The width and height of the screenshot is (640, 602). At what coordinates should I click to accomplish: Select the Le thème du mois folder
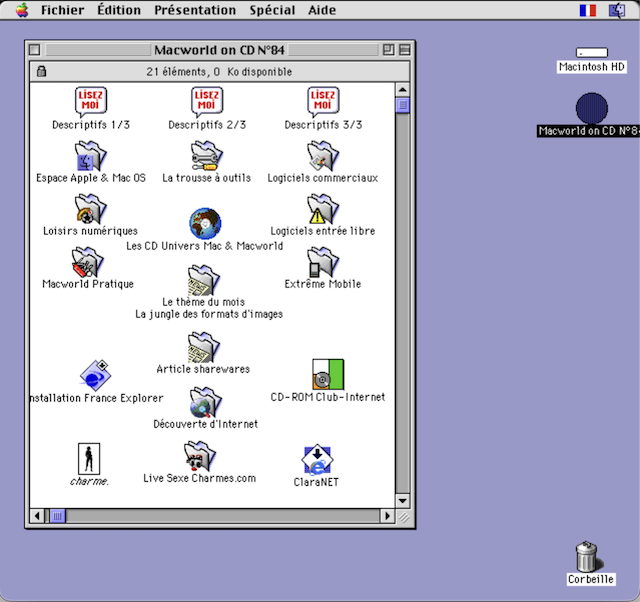(x=204, y=280)
